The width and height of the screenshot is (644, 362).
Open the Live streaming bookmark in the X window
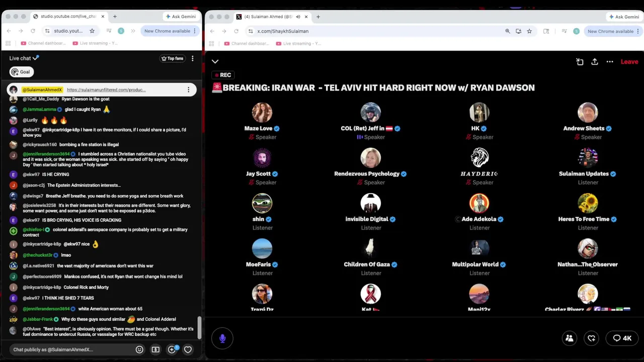pyautogui.click(x=299, y=43)
